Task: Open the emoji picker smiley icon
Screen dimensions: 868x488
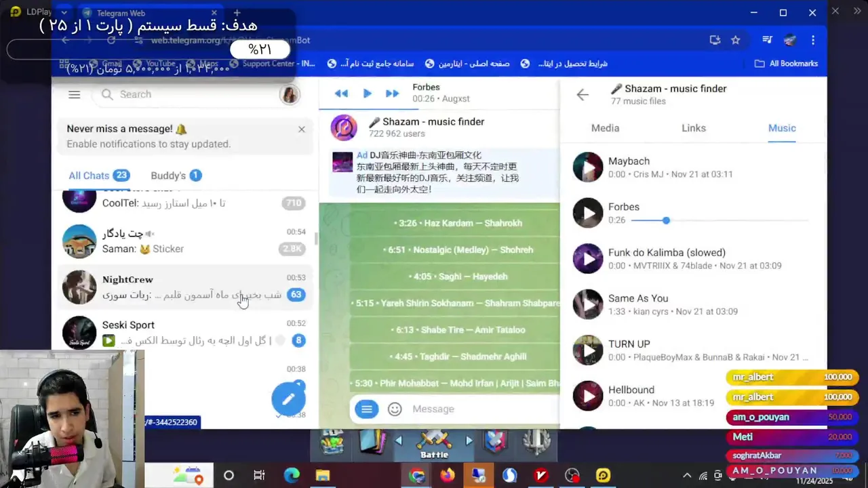Action: (395, 409)
